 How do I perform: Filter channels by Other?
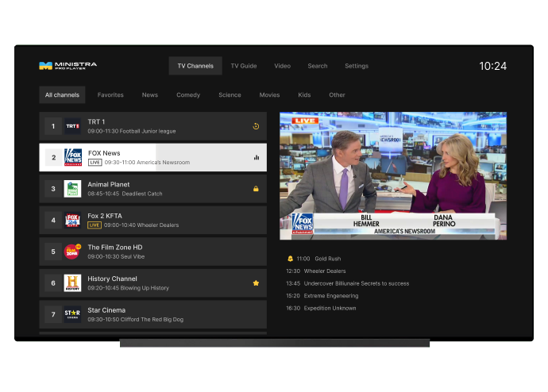[x=337, y=94]
